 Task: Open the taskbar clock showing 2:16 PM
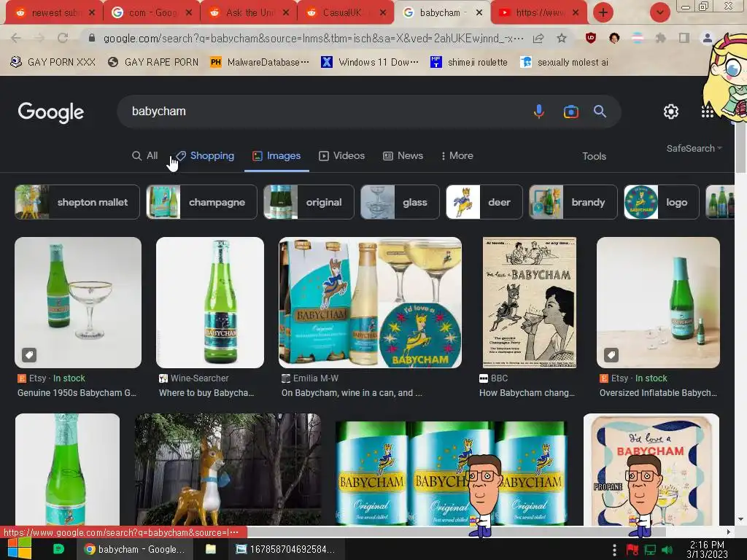(x=707, y=550)
